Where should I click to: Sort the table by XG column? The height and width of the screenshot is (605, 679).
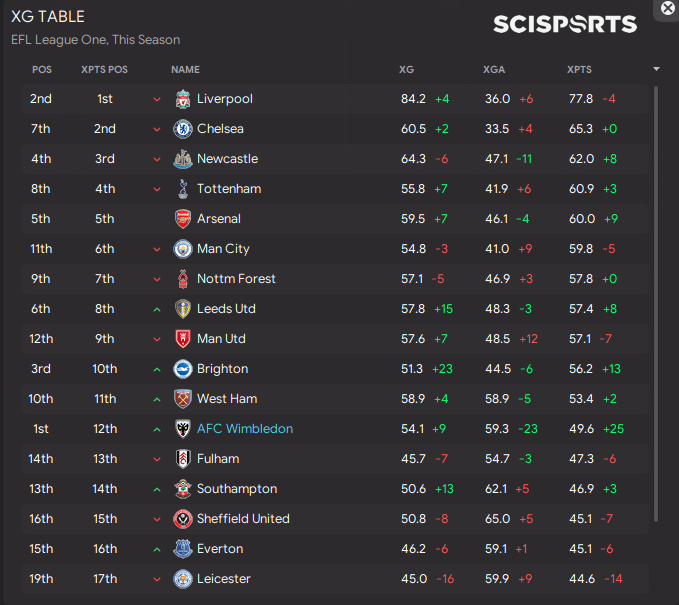407,70
